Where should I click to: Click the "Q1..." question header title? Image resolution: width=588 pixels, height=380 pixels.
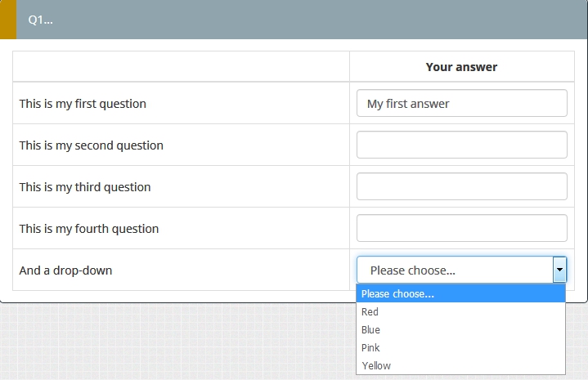tap(41, 20)
